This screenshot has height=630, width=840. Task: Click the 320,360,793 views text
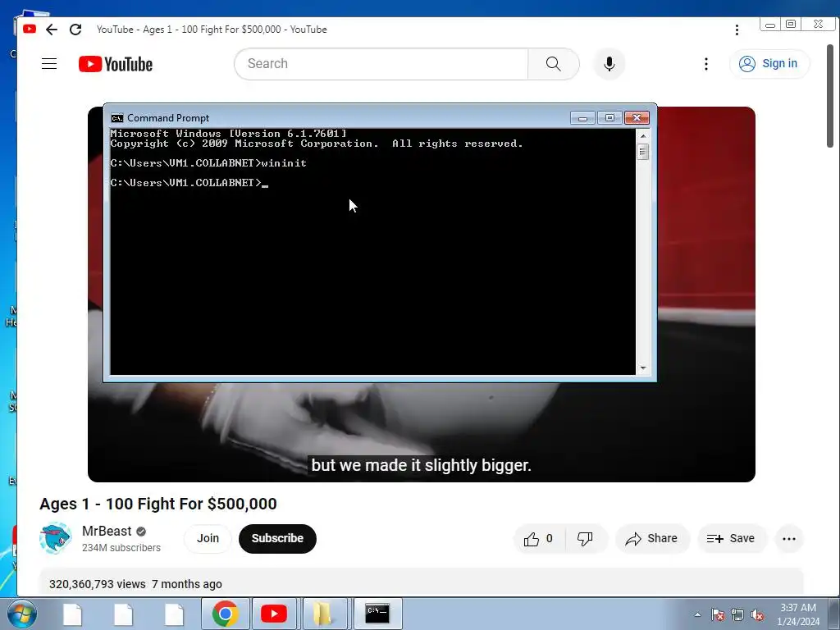tap(98, 584)
